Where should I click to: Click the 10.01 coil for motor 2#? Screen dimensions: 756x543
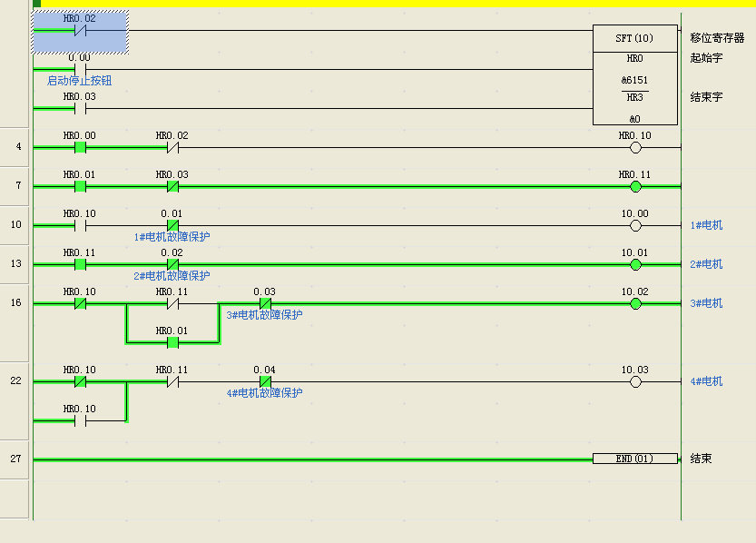[x=635, y=265]
